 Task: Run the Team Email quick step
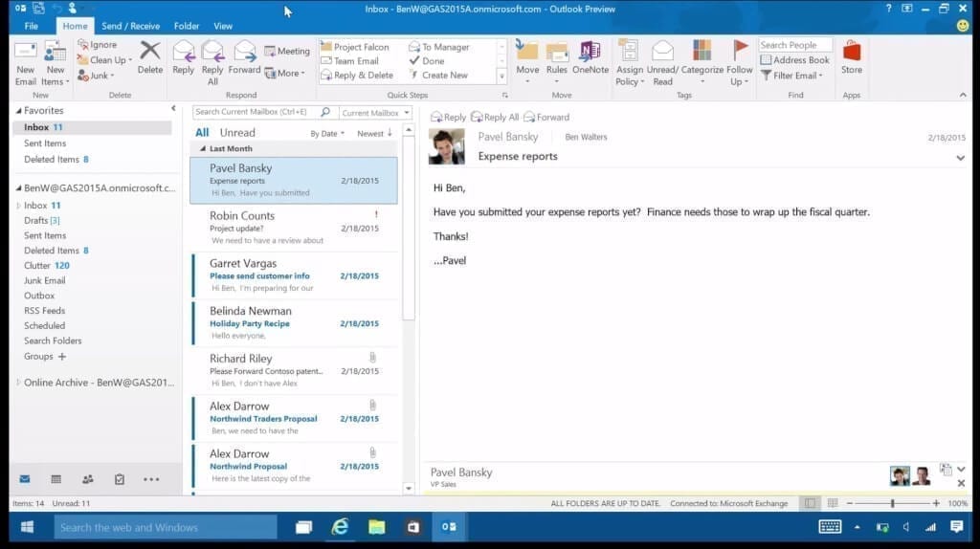point(349,60)
